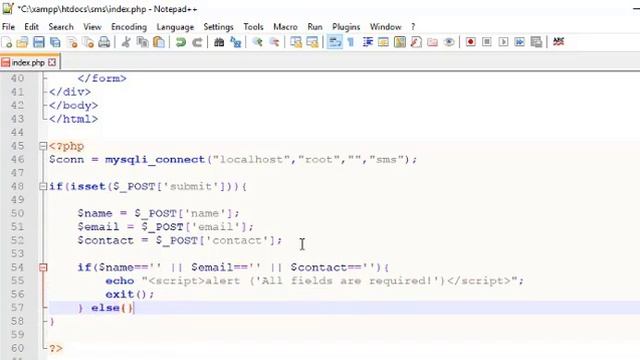This screenshot has height=360, width=640.
Task: Close the index.php tab with its X
Action: [x=52, y=62]
